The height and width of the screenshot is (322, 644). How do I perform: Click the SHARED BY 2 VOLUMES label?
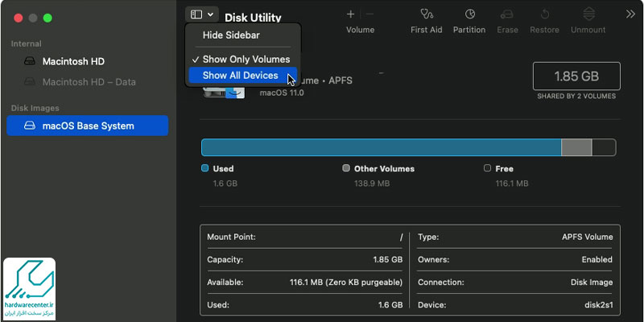[x=576, y=96]
